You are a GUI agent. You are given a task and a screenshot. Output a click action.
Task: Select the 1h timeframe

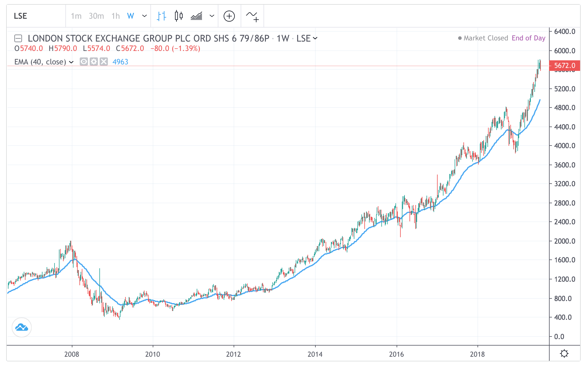[x=115, y=16]
